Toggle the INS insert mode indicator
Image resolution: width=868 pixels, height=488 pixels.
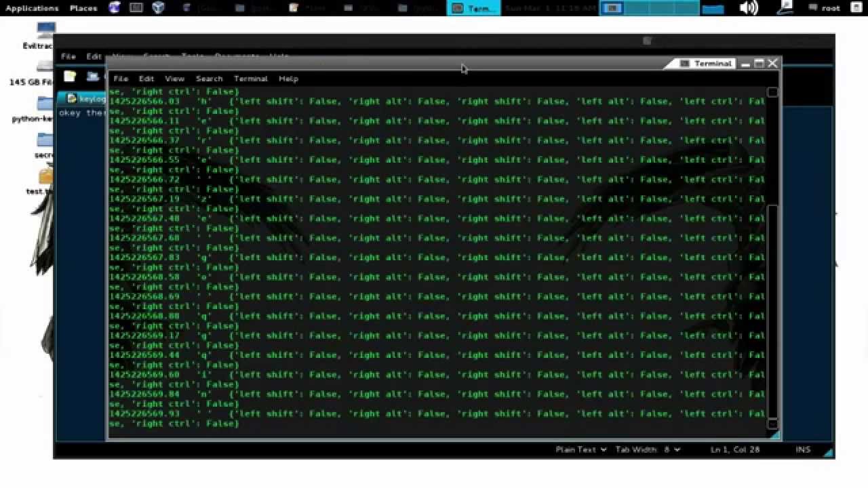(803, 449)
